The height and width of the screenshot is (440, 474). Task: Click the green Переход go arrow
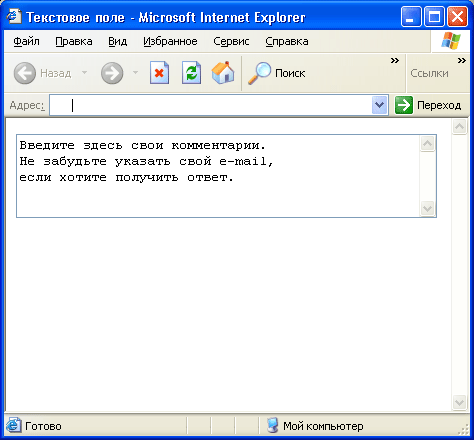pyautogui.click(x=404, y=105)
